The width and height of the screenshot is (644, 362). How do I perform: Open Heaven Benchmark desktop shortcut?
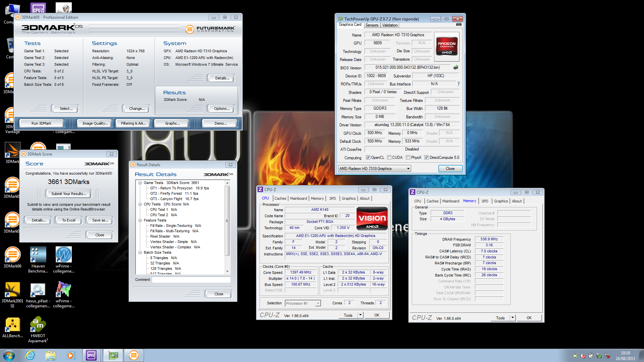click(38, 260)
